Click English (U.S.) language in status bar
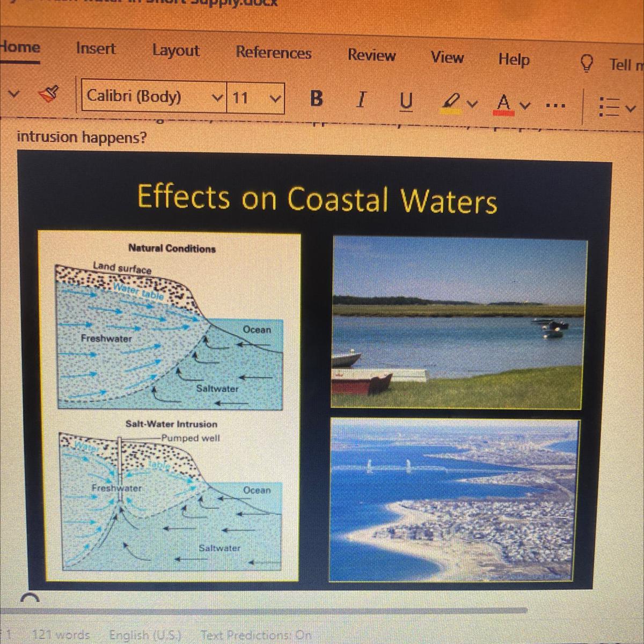Viewport: 644px width, 644px height. coord(145,635)
